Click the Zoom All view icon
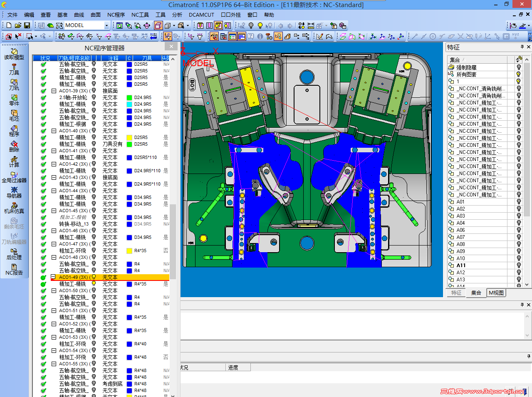 click(x=119, y=25)
